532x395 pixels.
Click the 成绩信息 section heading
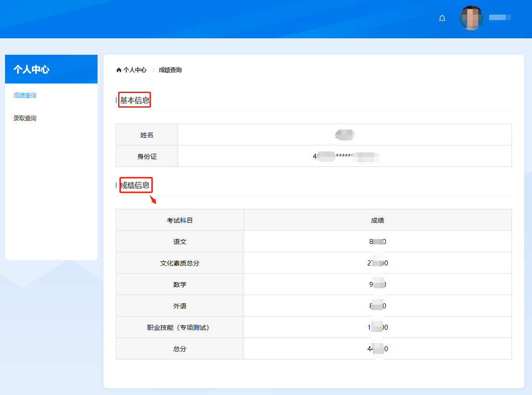click(x=134, y=185)
